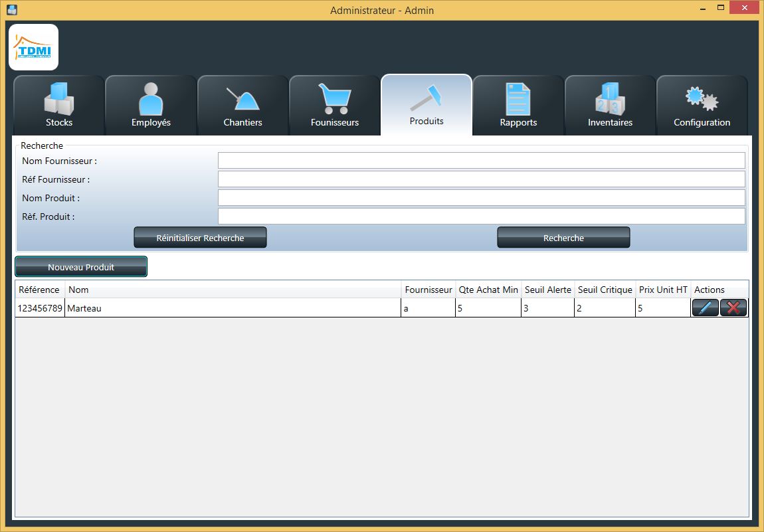Click the Seuil Alerte column header
The width and height of the screenshot is (764, 532).
click(x=547, y=290)
